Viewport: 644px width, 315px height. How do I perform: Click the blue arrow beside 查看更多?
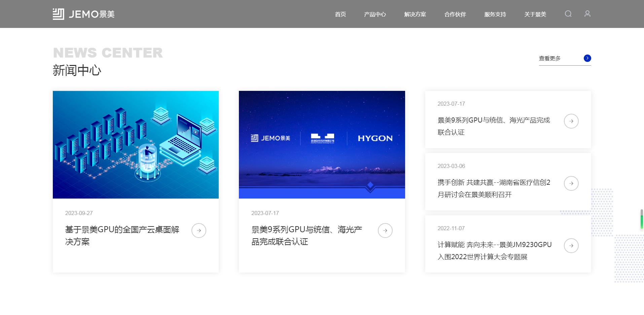click(587, 58)
